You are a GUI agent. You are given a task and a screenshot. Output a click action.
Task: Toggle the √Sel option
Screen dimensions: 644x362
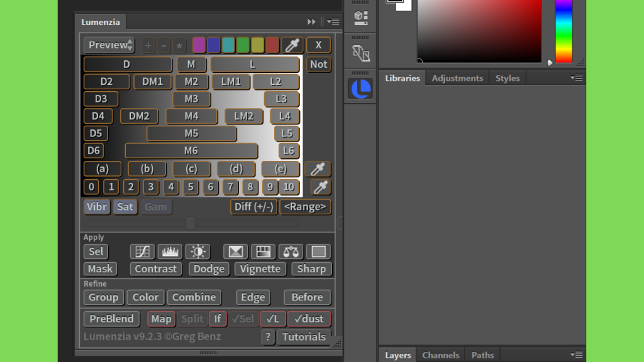pyautogui.click(x=243, y=319)
